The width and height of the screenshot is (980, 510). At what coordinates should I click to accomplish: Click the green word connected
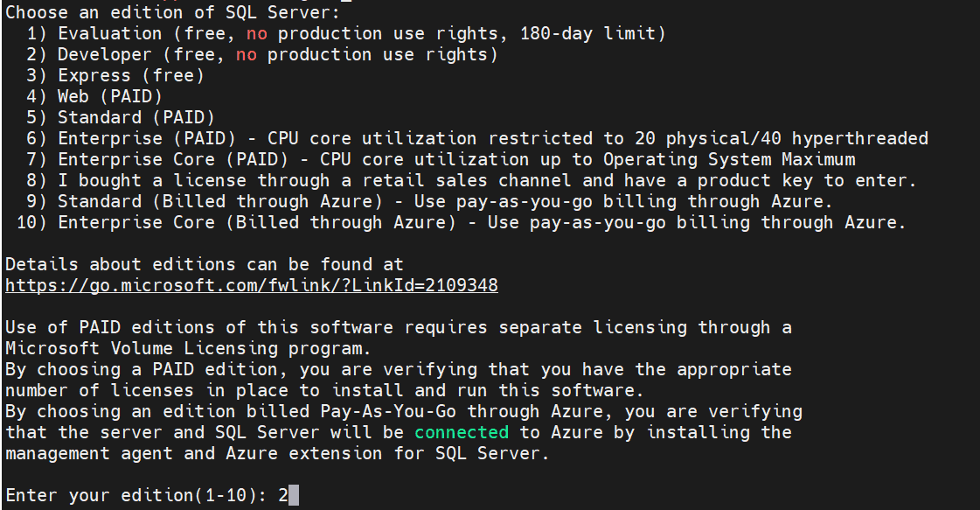(x=462, y=432)
